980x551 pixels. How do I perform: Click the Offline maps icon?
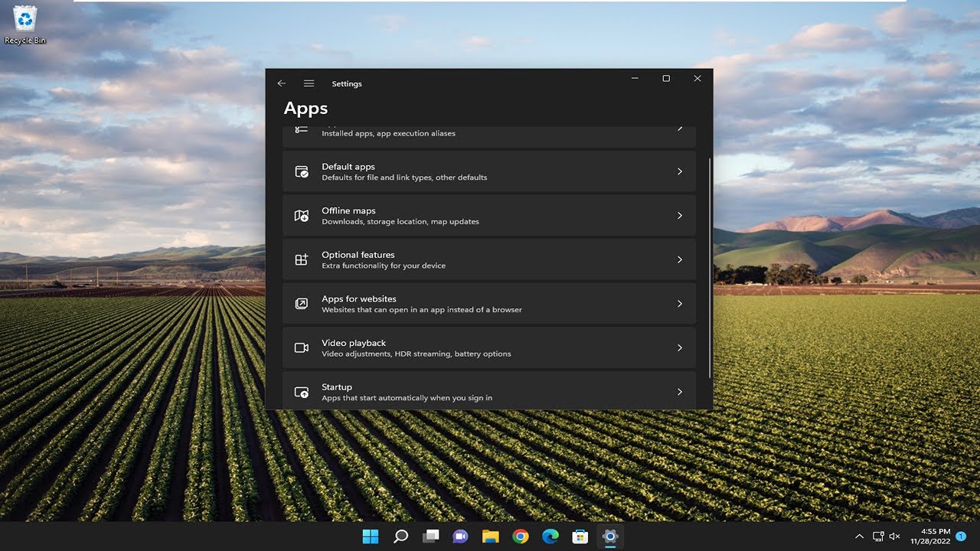(x=302, y=216)
